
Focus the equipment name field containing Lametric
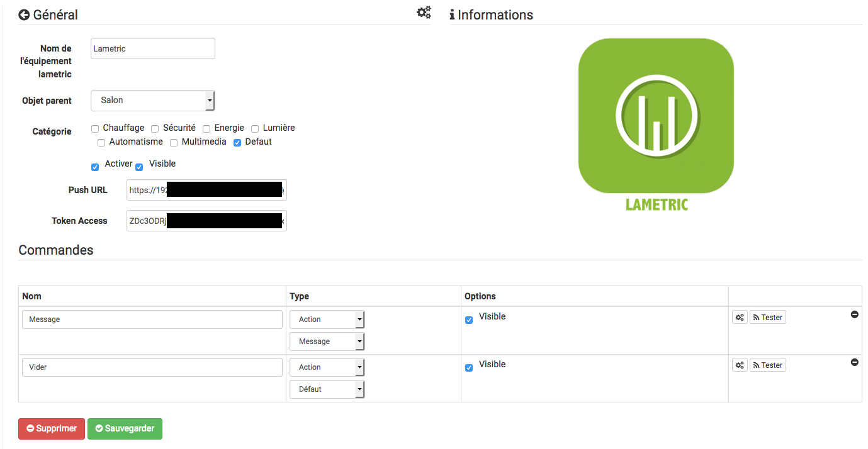tap(153, 48)
